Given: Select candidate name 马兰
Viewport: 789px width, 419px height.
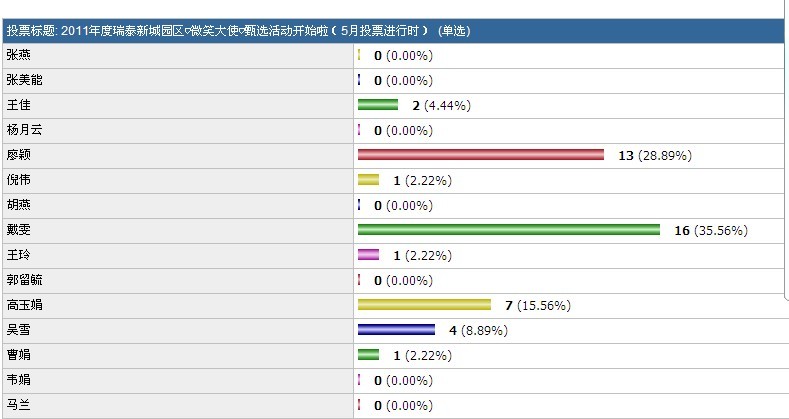Looking at the screenshot, I should coord(18,404).
